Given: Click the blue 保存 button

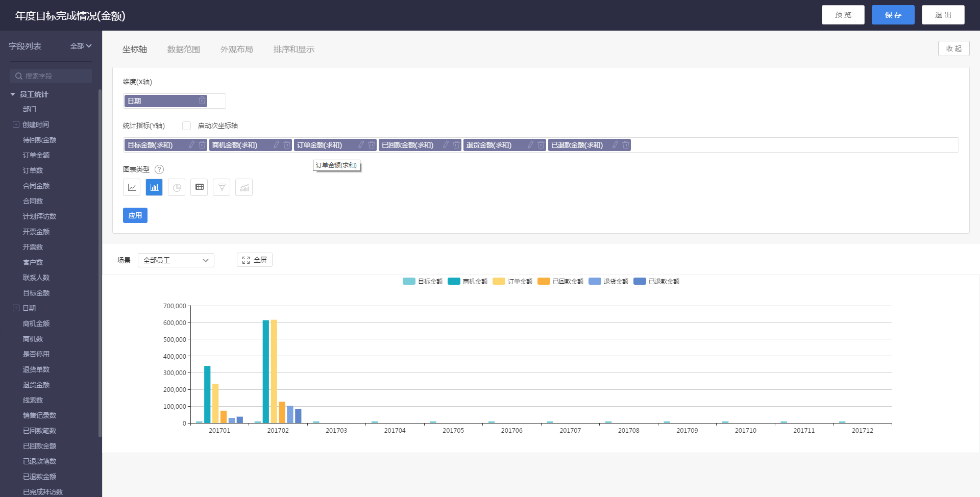Looking at the screenshot, I should coord(893,15).
